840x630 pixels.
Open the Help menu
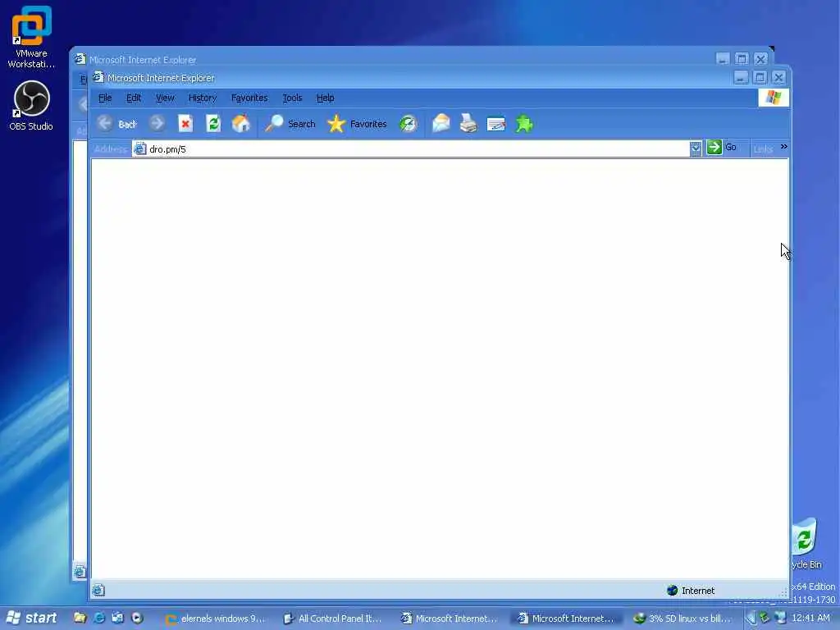pyautogui.click(x=325, y=98)
